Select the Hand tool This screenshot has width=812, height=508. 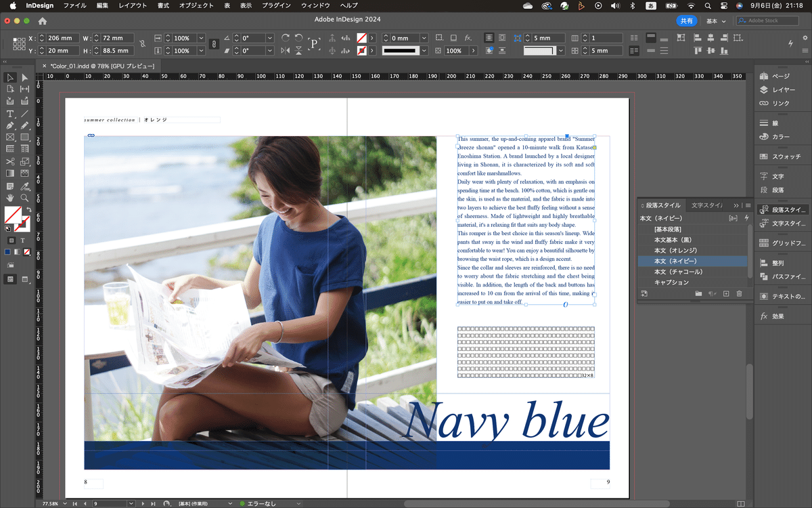tap(10, 198)
